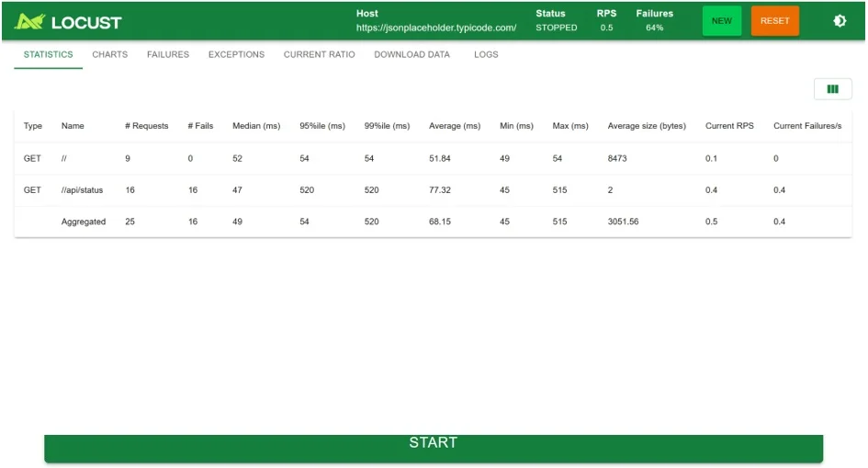The width and height of the screenshot is (868, 468).
Task: Click the Current RPS column header
Action: coord(729,126)
